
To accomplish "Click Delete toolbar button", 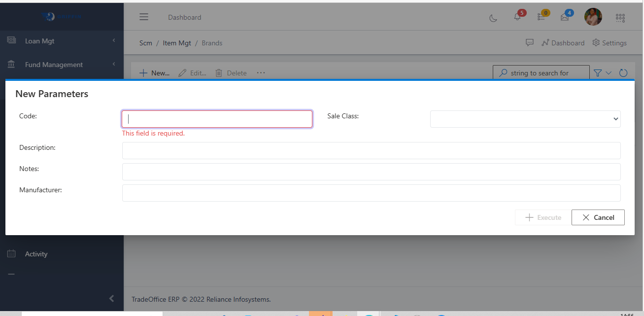I will pos(231,73).
